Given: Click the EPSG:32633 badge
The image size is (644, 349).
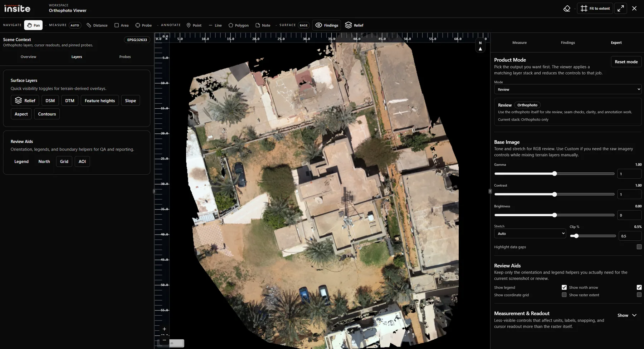Looking at the screenshot, I should coord(137,40).
